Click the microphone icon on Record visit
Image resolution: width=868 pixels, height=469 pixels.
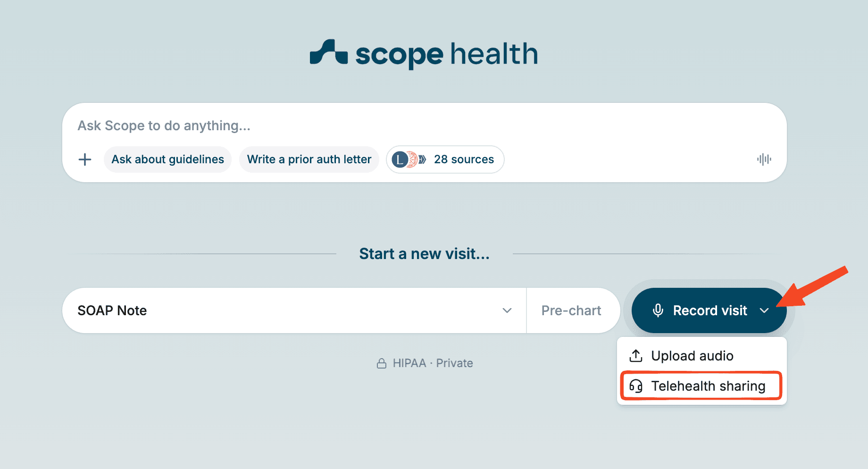(658, 310)
